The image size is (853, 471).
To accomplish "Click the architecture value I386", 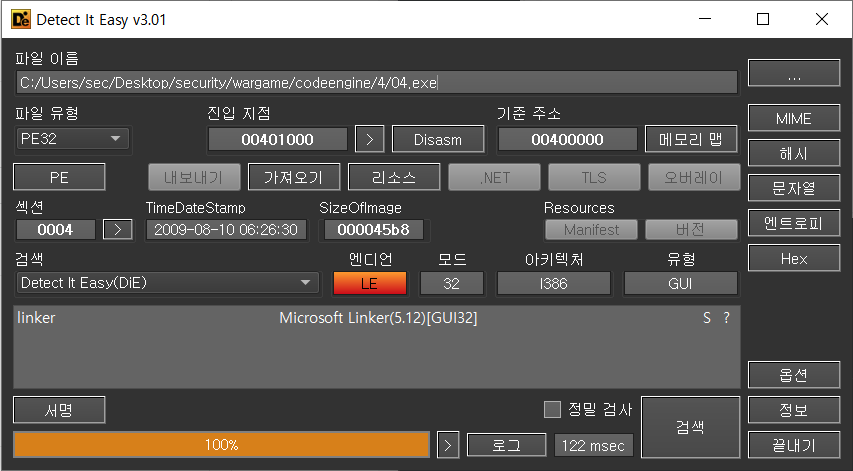I will pos(553,283).
